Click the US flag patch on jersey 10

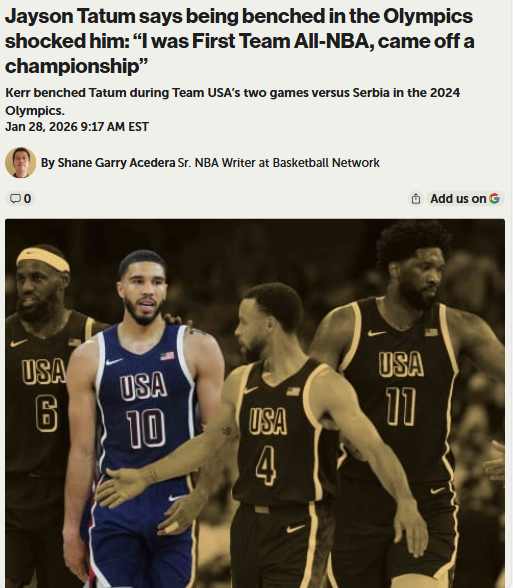click(x=167, y=356)
